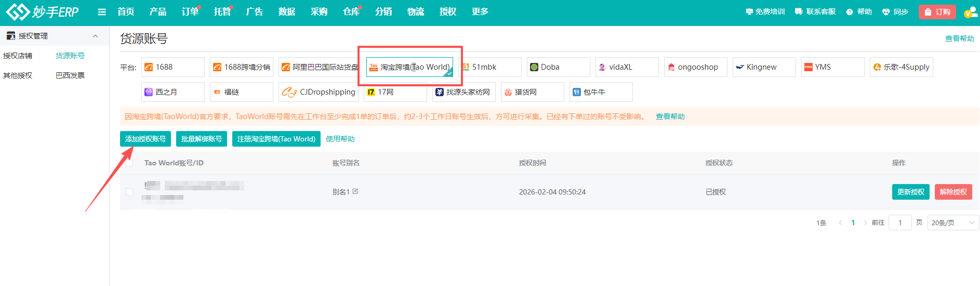Select the CJDropshipping platform
Image resolution: width=980 pixels, height=286 pixels.
(319, 92)
